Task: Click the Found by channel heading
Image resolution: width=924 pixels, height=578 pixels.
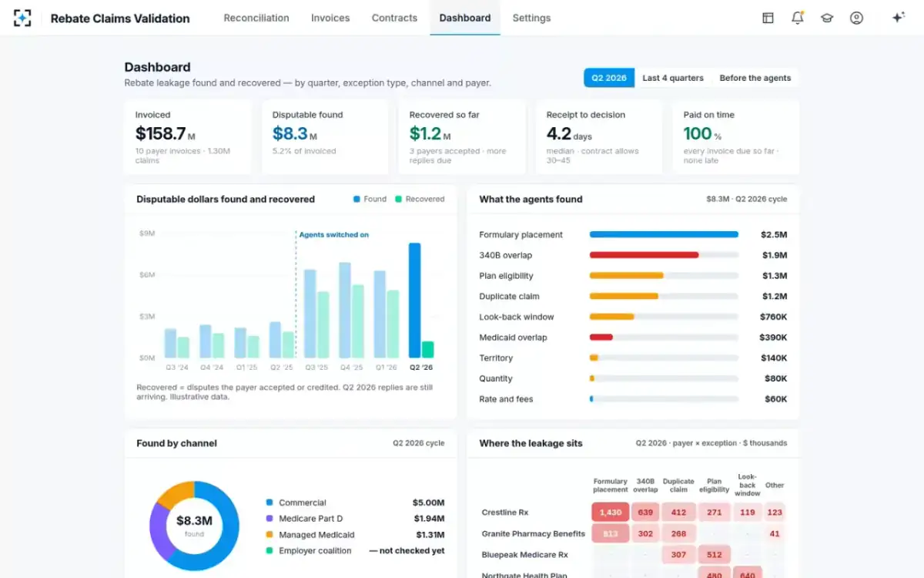Action: 177,443
